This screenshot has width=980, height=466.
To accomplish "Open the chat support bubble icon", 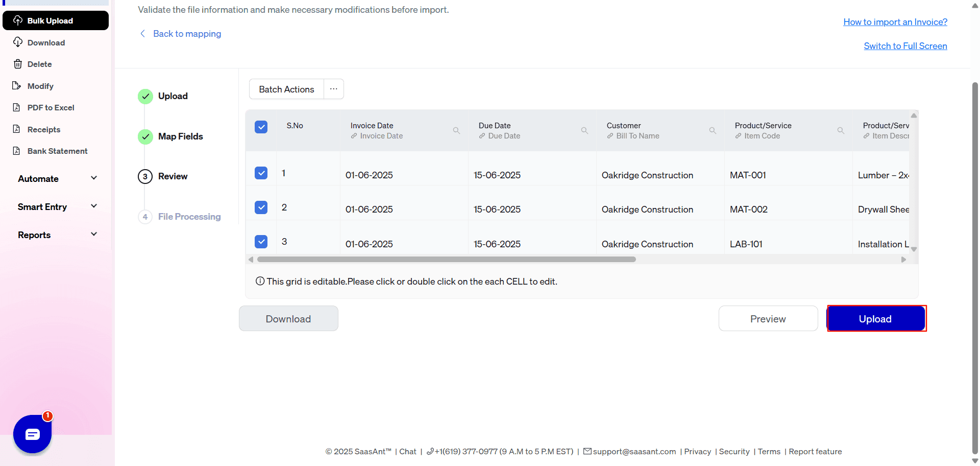I will point(32,434).
